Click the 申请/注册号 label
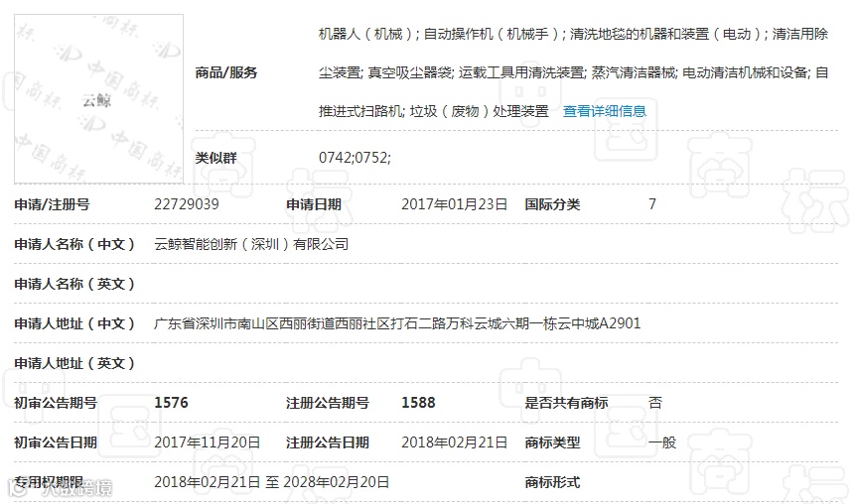Image resolution: width=854 pixels, height=504 pixels. pos(52,204)
